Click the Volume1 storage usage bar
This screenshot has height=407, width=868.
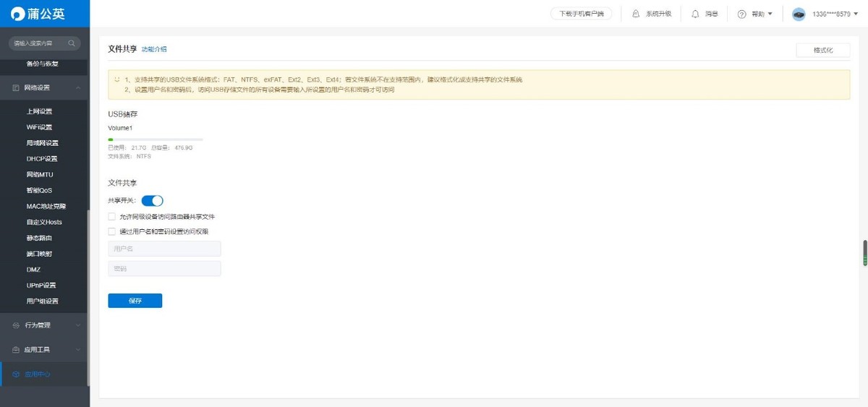tap(155, 139)
